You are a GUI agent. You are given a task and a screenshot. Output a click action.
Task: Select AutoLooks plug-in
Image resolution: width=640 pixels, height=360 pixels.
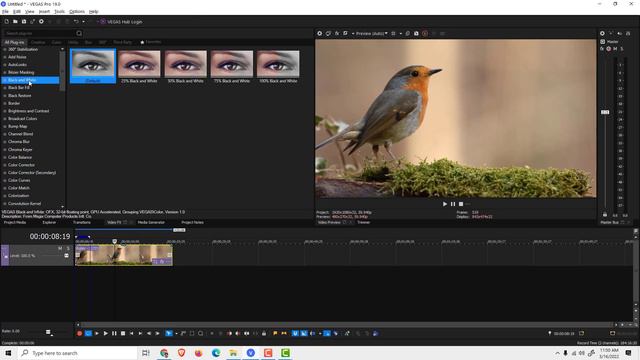pyautogui.click(x=18, y=65)
